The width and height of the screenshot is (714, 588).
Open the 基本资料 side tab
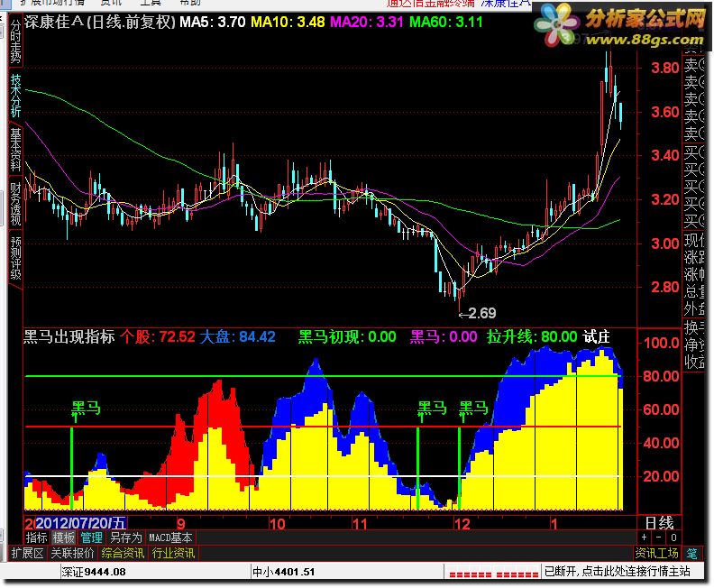click(x=15, y=150)
